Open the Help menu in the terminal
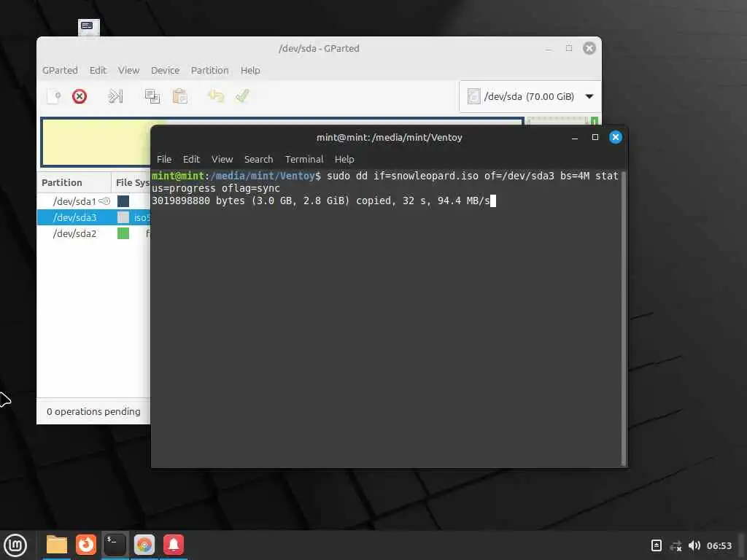This screenshot has width=747, height=560. pos(344,159)
